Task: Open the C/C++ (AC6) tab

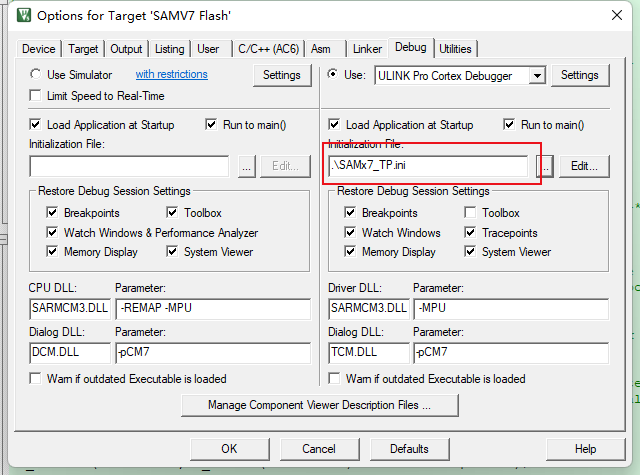Action: click(266, 48)
